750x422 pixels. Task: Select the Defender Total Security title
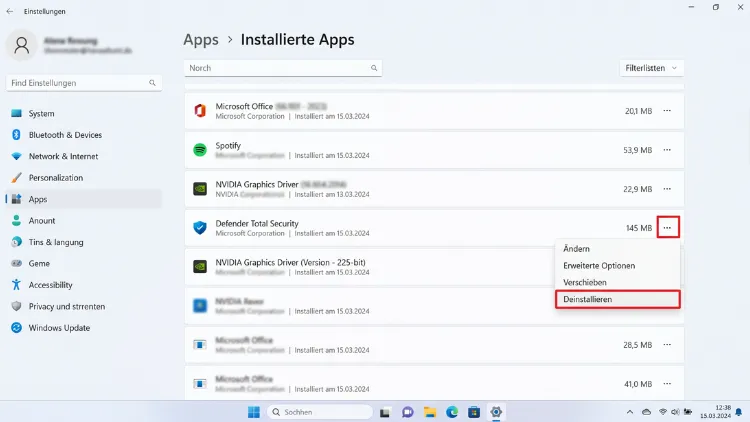coord(257,223)
